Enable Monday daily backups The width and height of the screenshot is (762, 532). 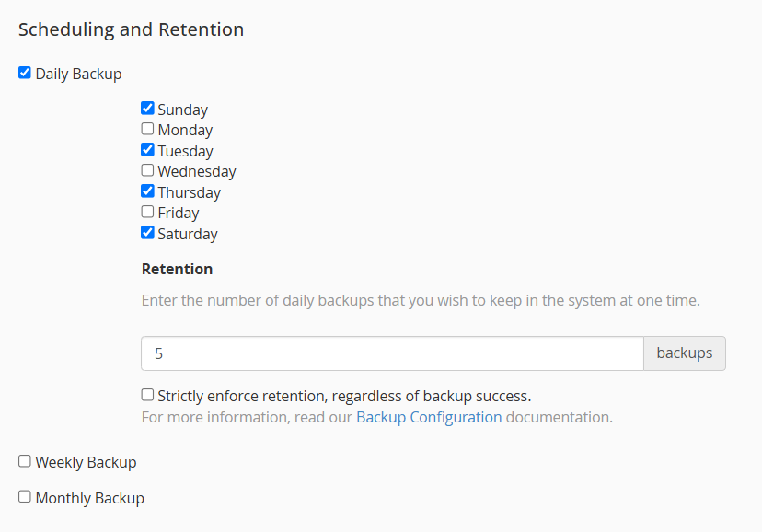tap(147, 129)
